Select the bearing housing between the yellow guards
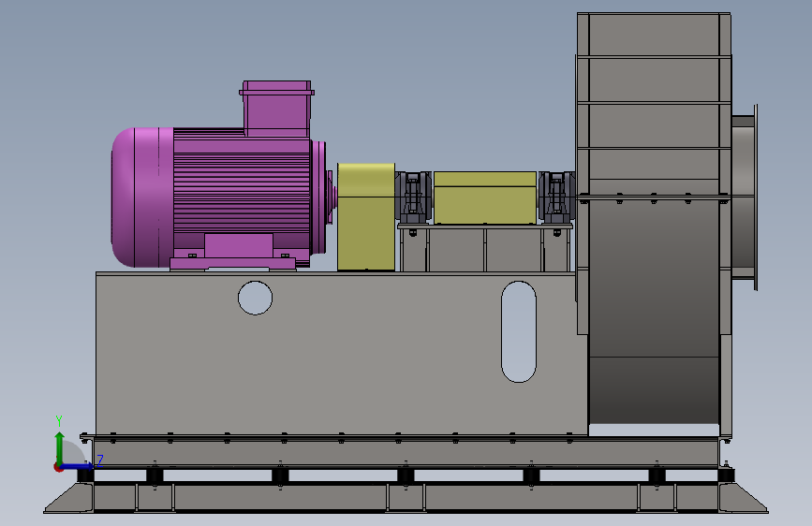Viewport: 812px width, 526px height. click(413, 197)
